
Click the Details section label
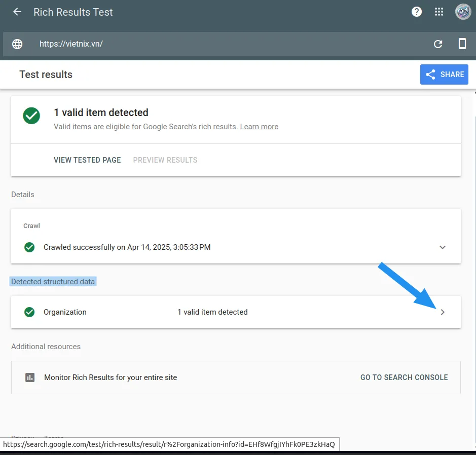[x=23, y=195]
